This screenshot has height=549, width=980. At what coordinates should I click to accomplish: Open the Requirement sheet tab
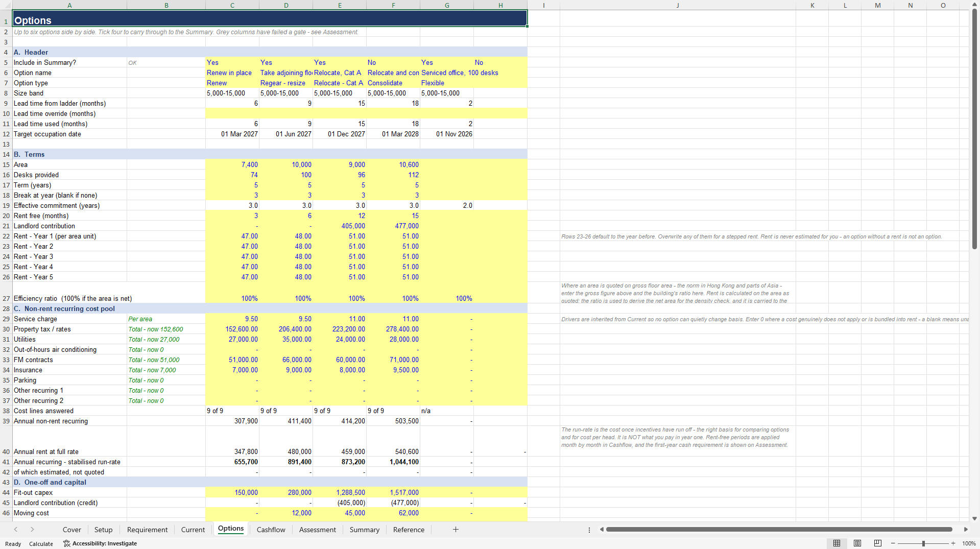click(x=147, y=530)
